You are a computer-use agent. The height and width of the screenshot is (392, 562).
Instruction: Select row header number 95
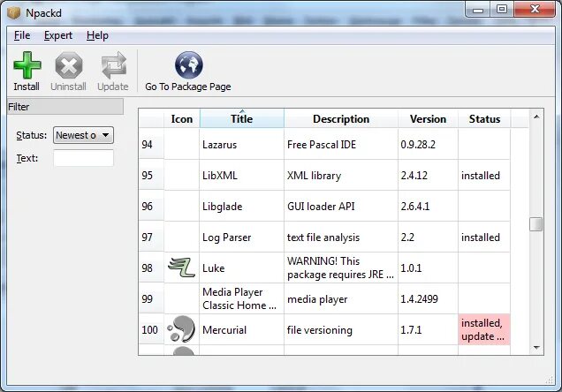[x=151, y=176]
